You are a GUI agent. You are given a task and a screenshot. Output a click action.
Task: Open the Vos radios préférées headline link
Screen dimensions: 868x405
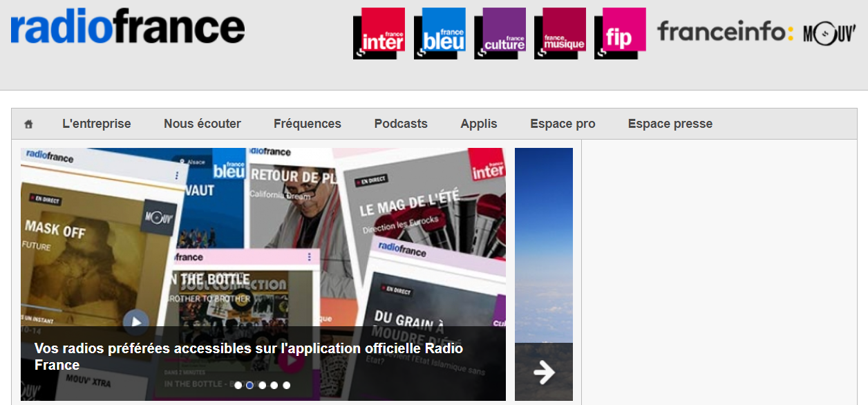point(249,357)
